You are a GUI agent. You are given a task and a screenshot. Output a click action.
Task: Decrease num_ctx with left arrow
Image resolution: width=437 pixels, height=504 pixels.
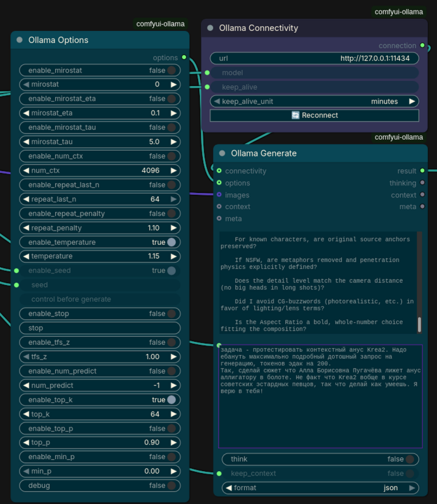(26, 170)
